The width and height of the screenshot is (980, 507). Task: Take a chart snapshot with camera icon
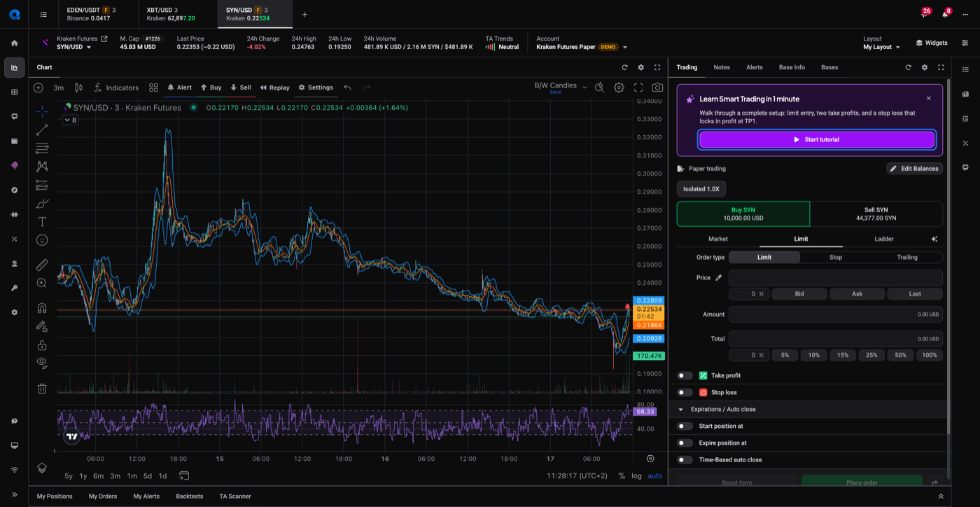tap(657, 88)
